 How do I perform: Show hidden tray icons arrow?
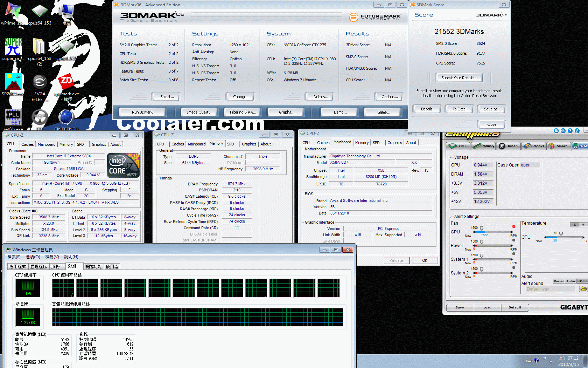[551, 361]
